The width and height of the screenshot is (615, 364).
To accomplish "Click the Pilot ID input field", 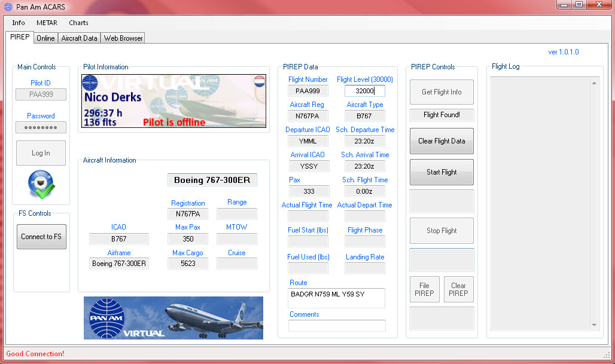I will [41, 94].
